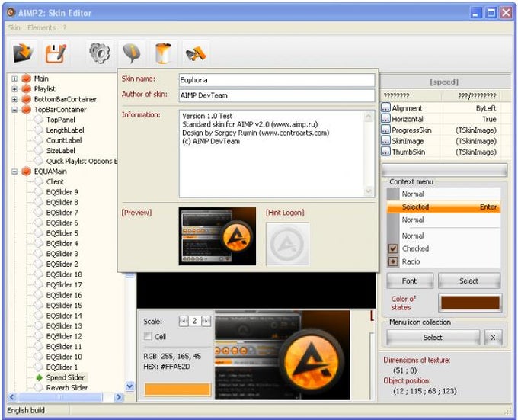Click the brown Color of states swatch
Viewport: 518px width, 420px height.
(x=470, y=303)
